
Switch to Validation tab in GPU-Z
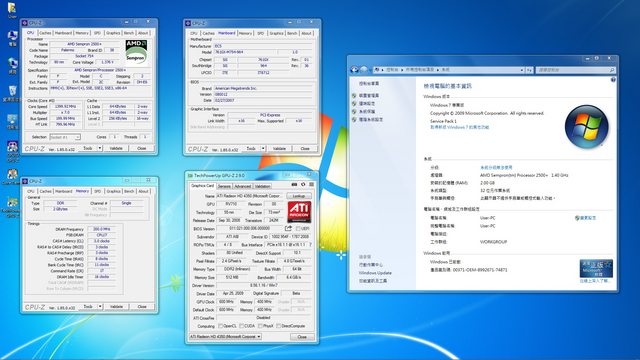pyautogui.click(x=262, y=186)
